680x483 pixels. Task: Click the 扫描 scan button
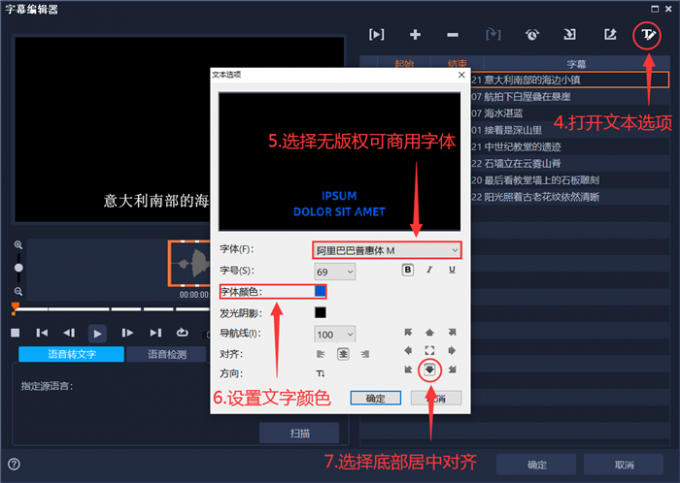click(299, 433)
